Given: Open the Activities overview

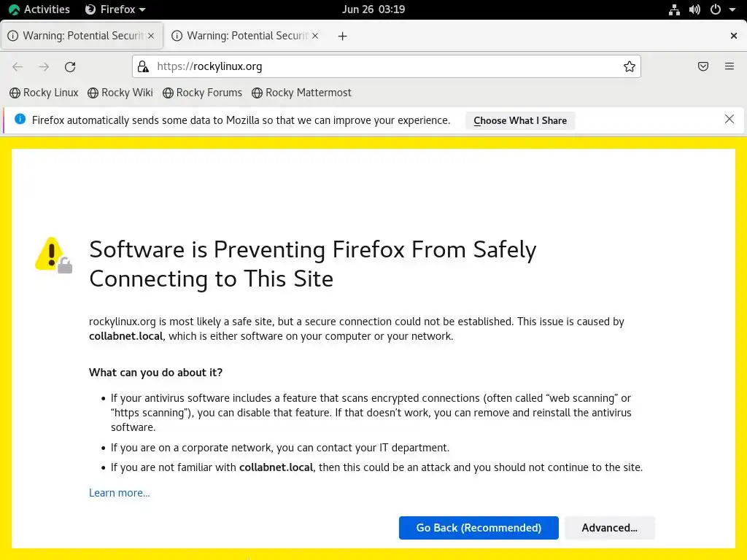Looking at the screenshot, I should 40,9.
